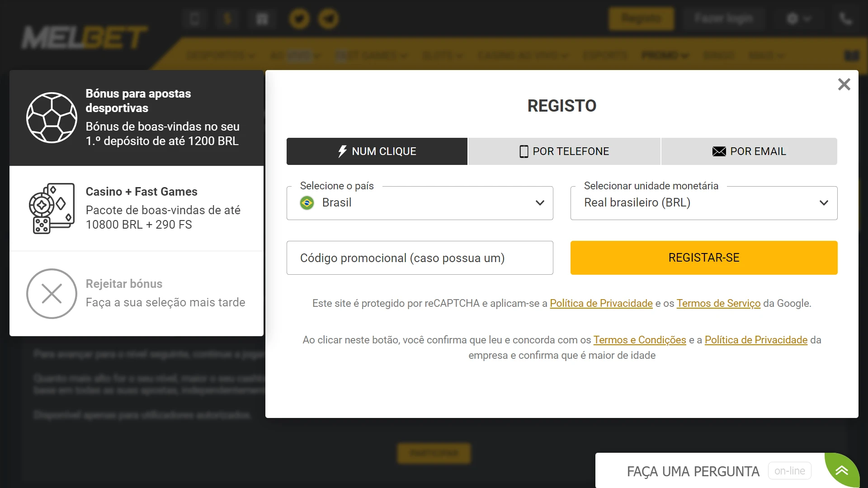Click the dollar sign icon in the header
Viewport: 868px width, 488px height.
[x=228, y=19]
